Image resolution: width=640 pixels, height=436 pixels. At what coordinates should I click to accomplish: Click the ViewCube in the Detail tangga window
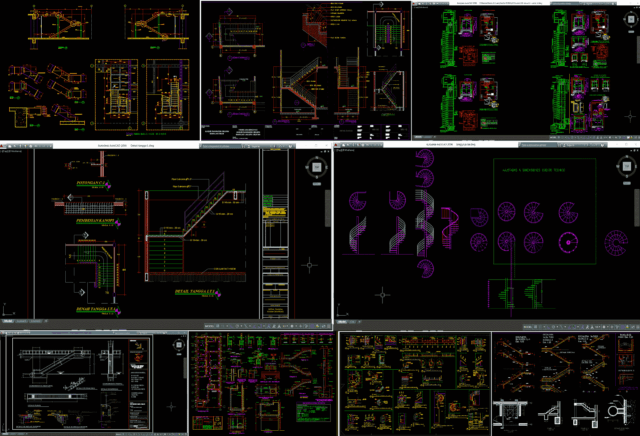[x=315, y=168]
